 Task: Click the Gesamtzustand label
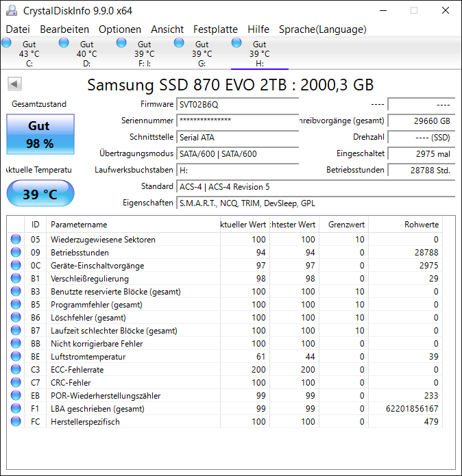(x=39, y=104)
